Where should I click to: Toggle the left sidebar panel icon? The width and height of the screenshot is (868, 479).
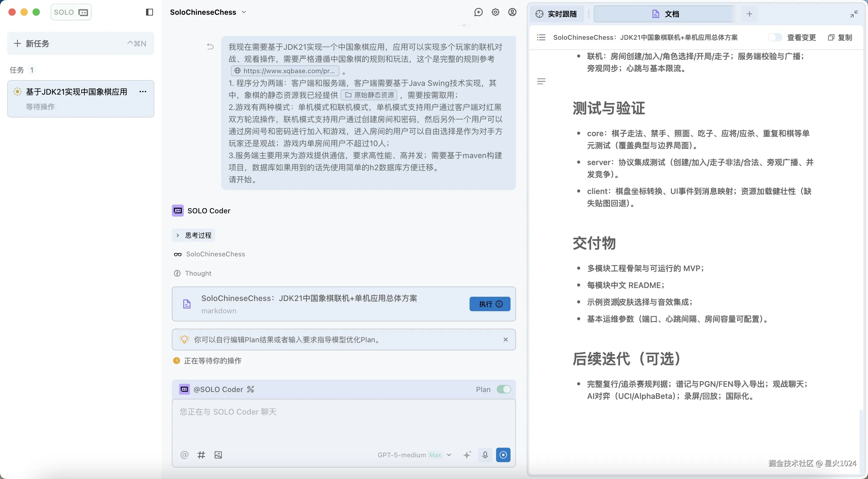[x=149, y=12]
